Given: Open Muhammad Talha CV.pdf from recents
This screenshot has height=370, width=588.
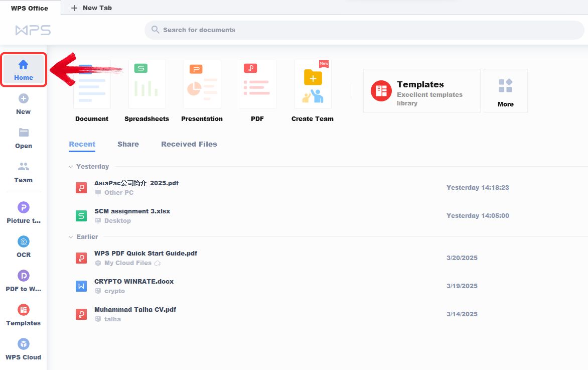Looking at the screenshot, I should [134, 310].
